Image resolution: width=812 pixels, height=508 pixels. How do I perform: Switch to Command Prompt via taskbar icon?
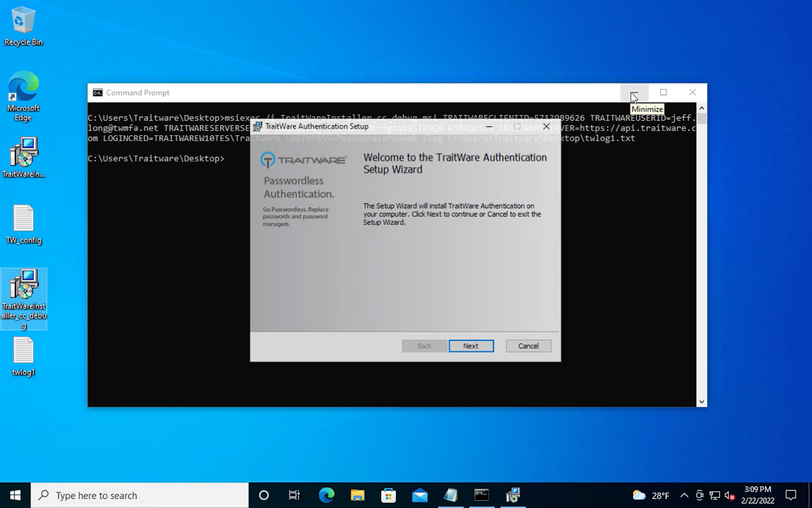[x=482, y=495]
